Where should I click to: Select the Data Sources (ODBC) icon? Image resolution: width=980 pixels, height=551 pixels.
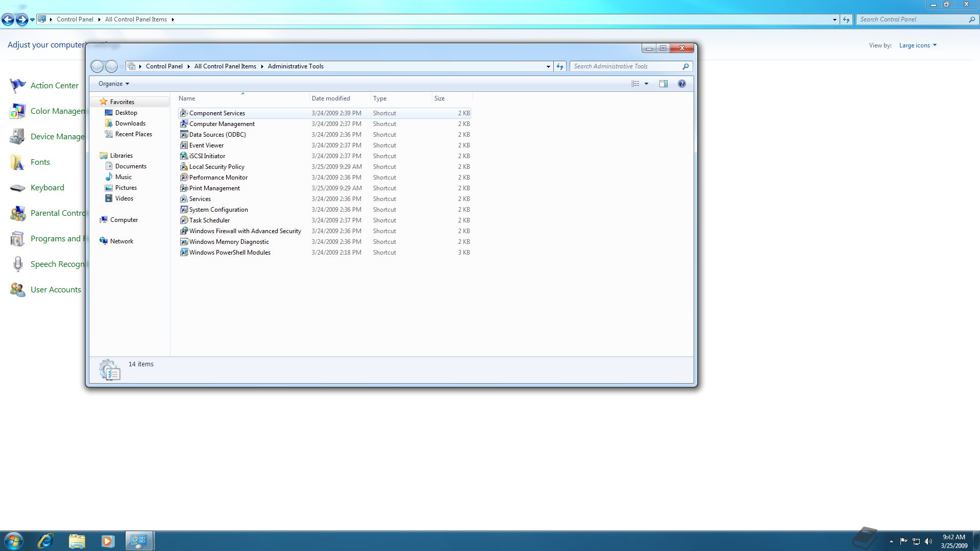[x=184, y=135]
